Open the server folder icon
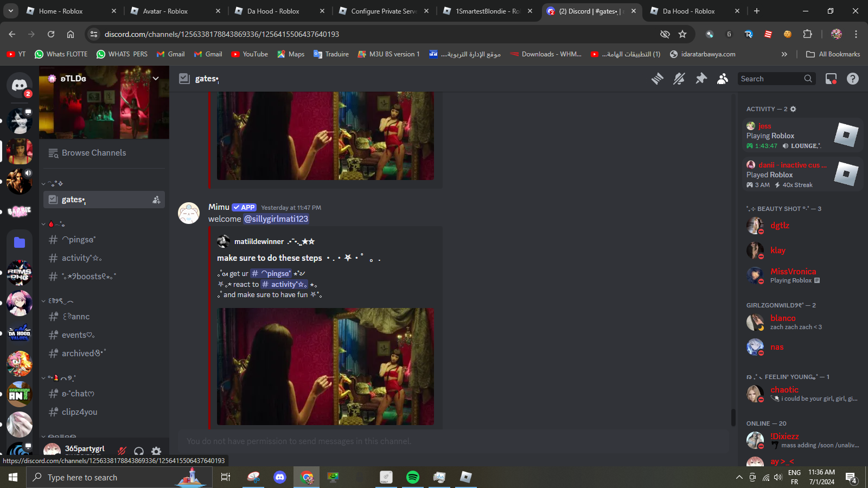 click(20, 242)
